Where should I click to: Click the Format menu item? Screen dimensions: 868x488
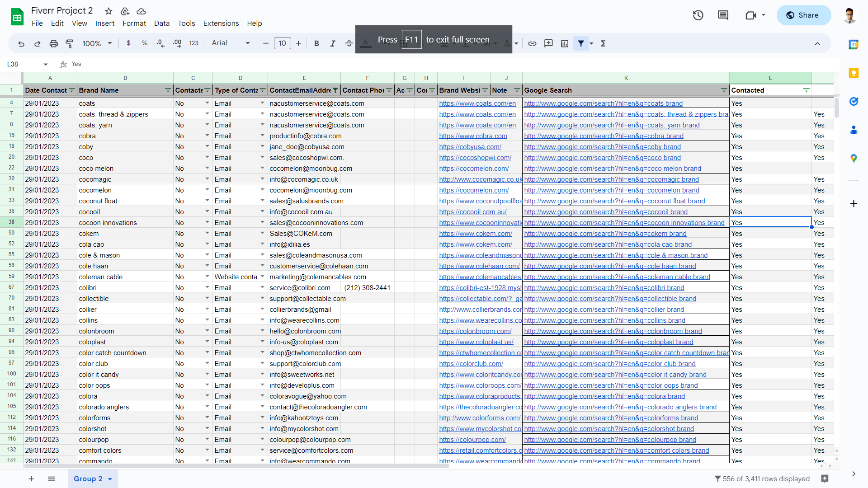133,24
